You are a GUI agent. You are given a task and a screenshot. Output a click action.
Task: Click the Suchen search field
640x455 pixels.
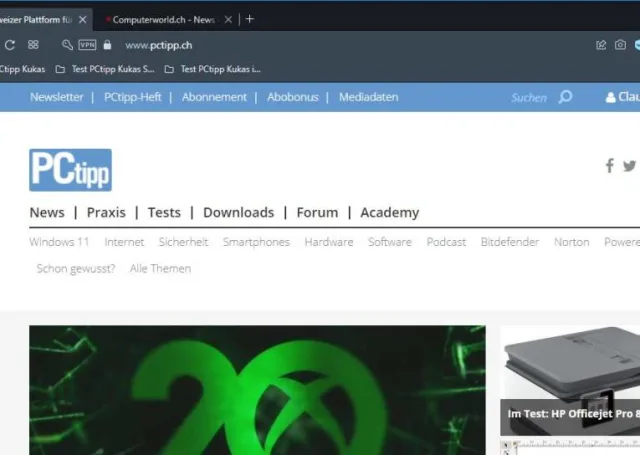click(x=529, y=98)
